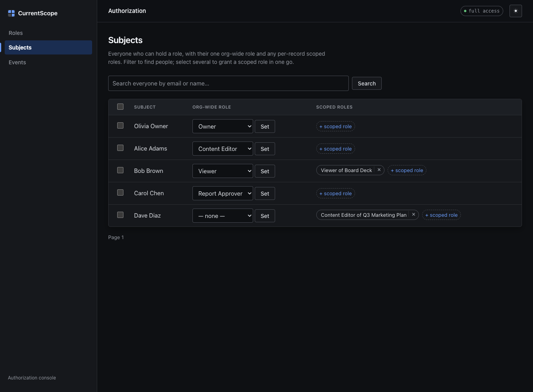The height and width of the screenshot is (392, 533).
Task: Select the Alice Adams row checkbox
Action: (120, 148)
